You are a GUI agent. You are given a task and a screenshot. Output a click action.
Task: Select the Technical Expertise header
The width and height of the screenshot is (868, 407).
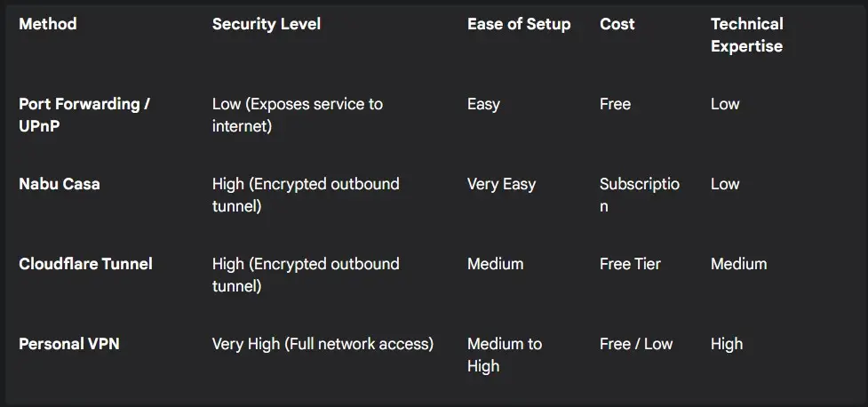click(x=747, y=35)
